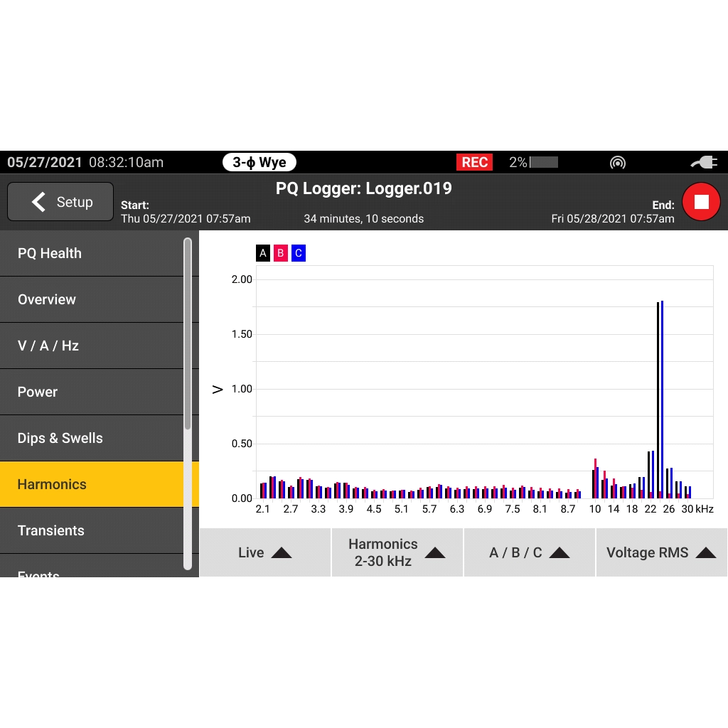Stop recording with the red stop button
728x728 pixels.
700,202
